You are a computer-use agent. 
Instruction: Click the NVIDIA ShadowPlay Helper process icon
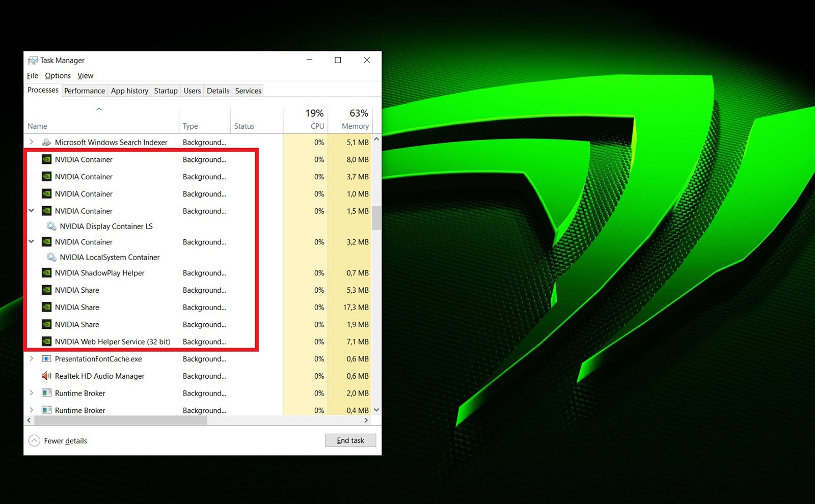click(x=46, y=273)
